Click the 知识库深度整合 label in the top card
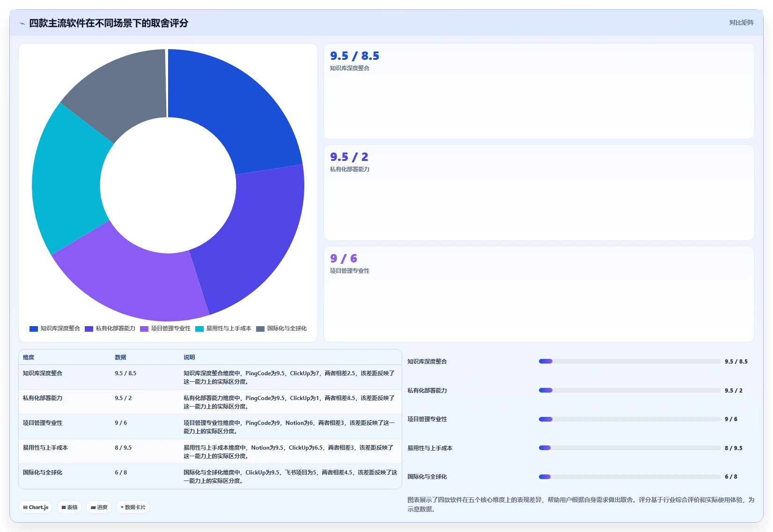773x532 pixels. (x=350, y=68)
